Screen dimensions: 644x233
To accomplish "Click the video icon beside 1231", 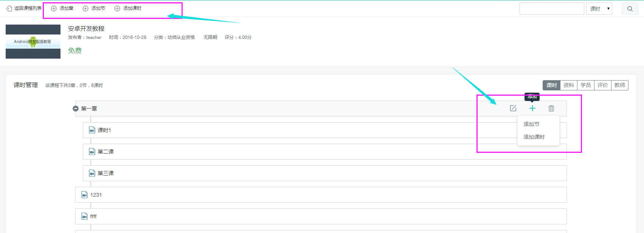I will 85,195.
